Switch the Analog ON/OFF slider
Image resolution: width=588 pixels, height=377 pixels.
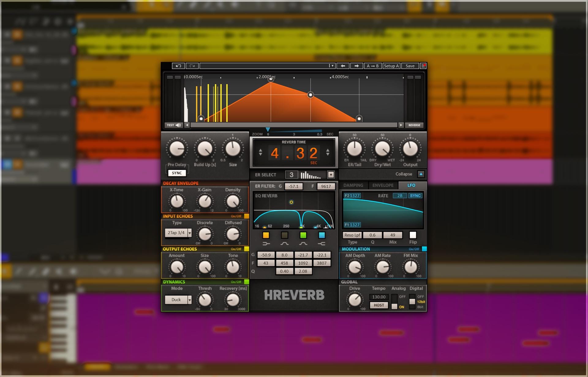coord(394,302)
